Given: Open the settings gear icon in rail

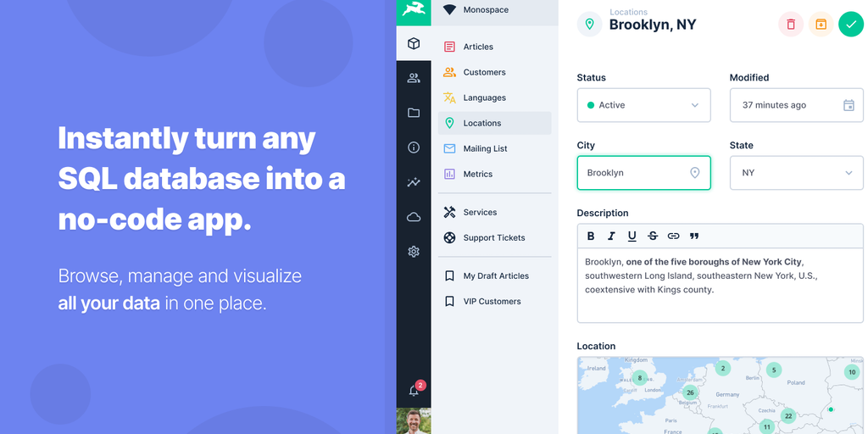Looking at the screenshot, I should coord(414,252).
